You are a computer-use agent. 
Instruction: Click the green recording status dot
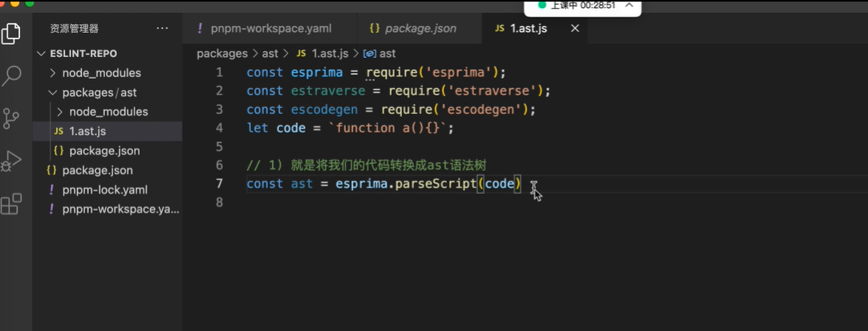(x=541, y=5)
